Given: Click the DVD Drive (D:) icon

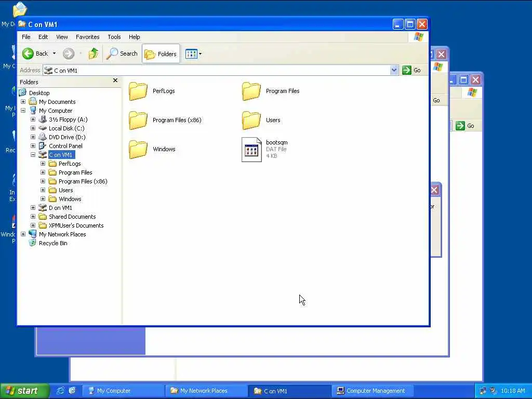Looking at the screenshot, I should click(x=43, y=137).
